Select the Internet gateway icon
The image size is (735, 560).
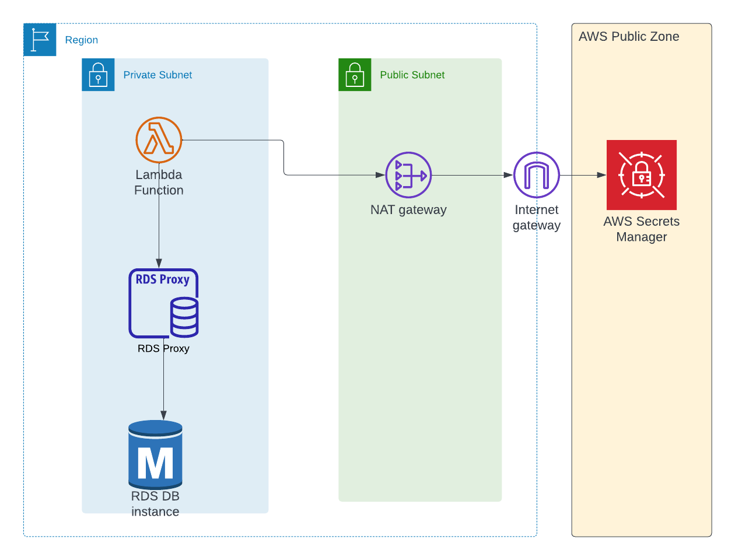[x=537, y=174]
